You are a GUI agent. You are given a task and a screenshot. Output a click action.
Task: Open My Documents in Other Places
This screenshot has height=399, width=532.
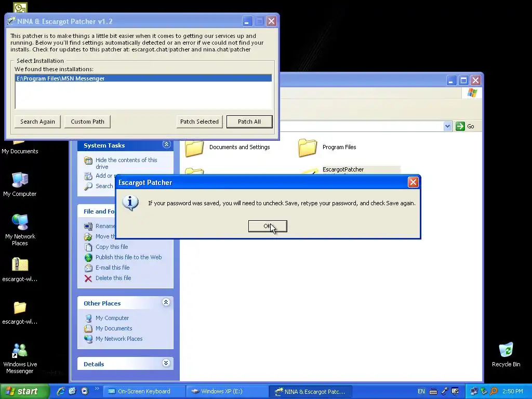[114, 328]
